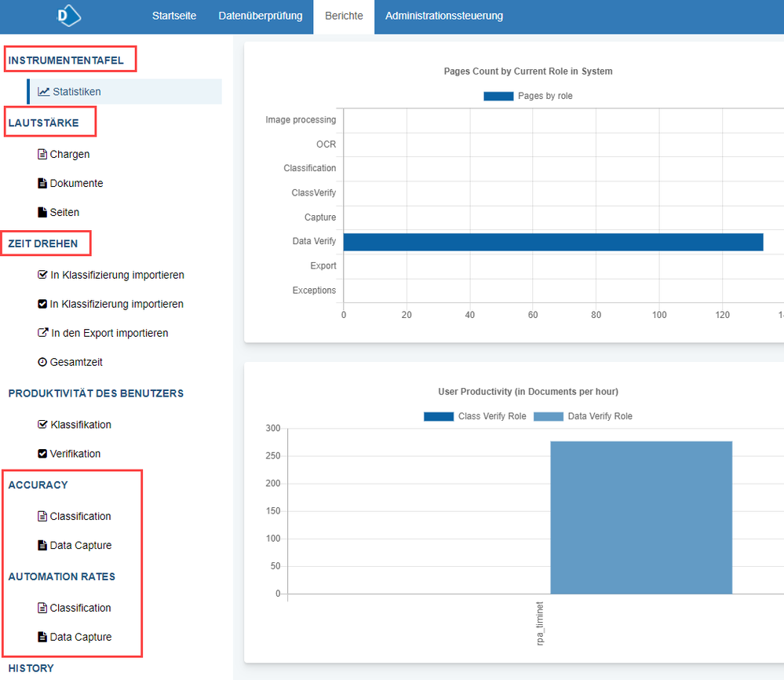Click the rpa_timinet productivity bar
This screenshot has width=784, height=680.
(x=641, y=517)
